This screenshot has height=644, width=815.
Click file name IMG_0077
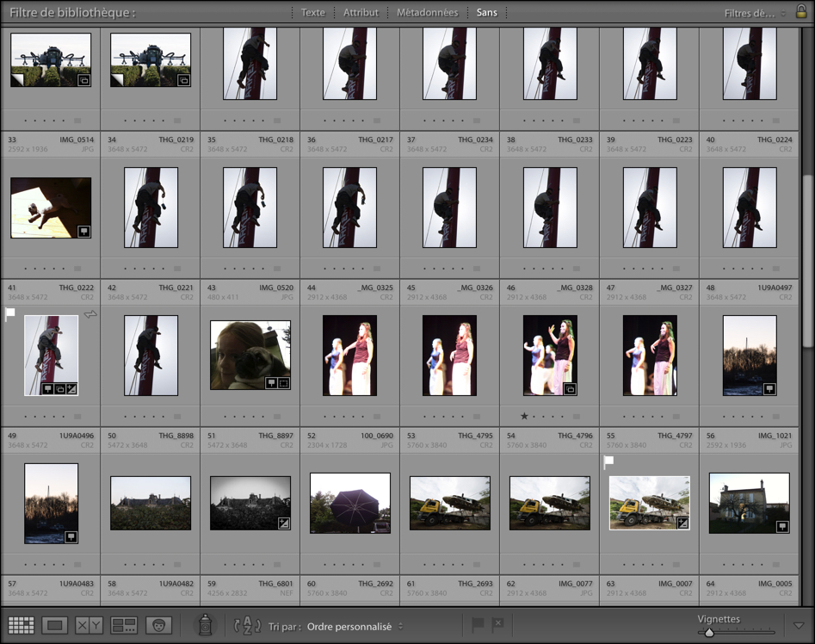click(x=576, y=584)
